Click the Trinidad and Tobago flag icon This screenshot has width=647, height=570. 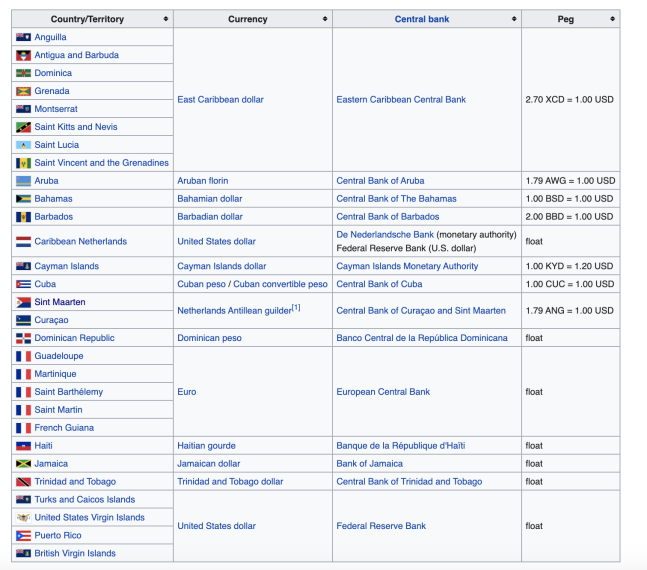tap(24, 482)
